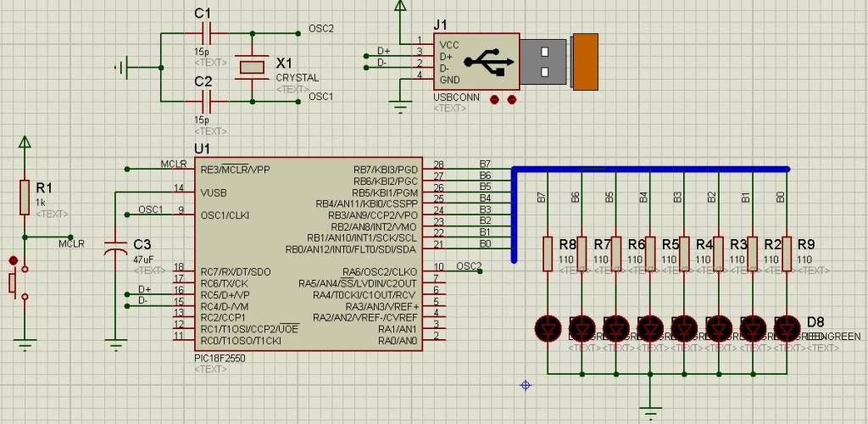The height and width of the screenshot is (424, 868).
Task: Select the leftmost LED on the B7 line
Action: [x=548, y=328]
